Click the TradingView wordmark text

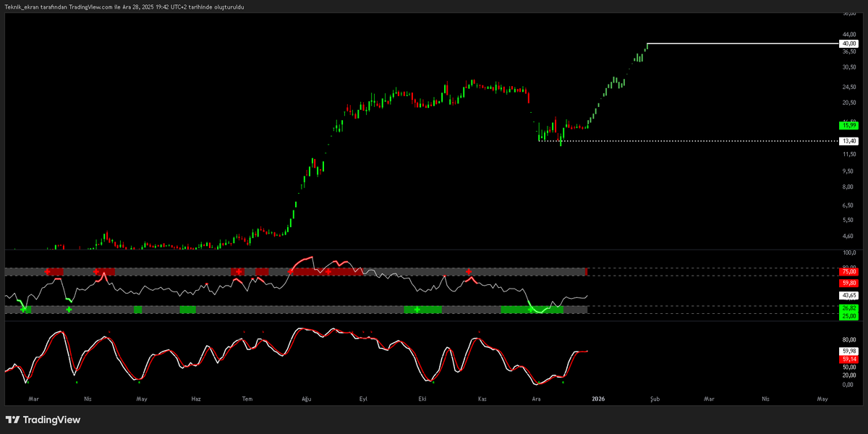[51, 420]
